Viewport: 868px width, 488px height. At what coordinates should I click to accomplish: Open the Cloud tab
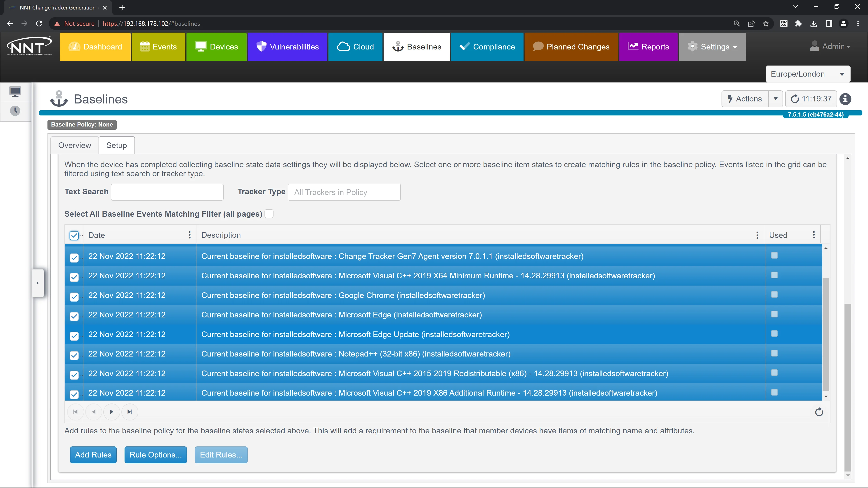[355, 47]
